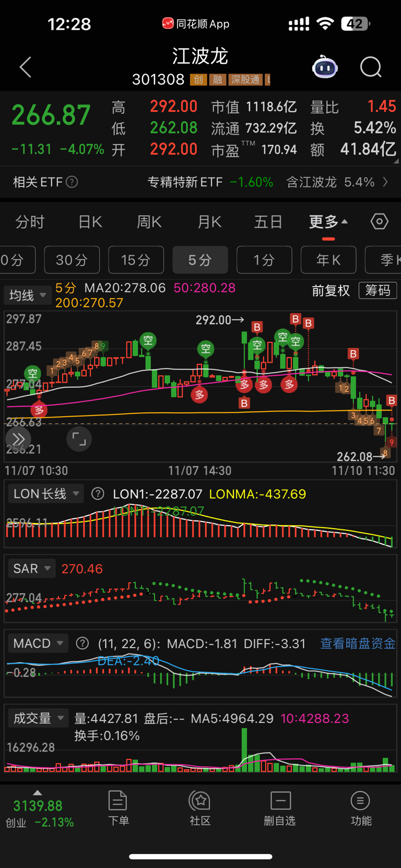This screenshot has width=401, height=868.
Task: Expand index bar arrow above 3139.88
Action: [x=37, y=792]
